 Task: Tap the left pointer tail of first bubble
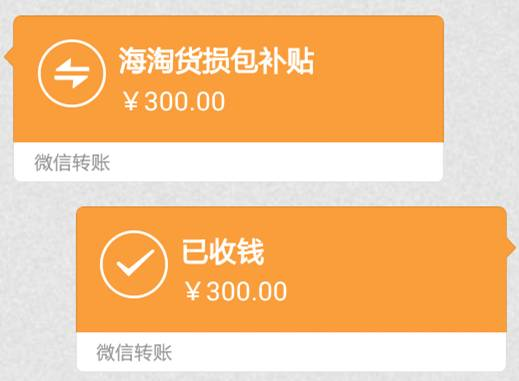point(9,56)
